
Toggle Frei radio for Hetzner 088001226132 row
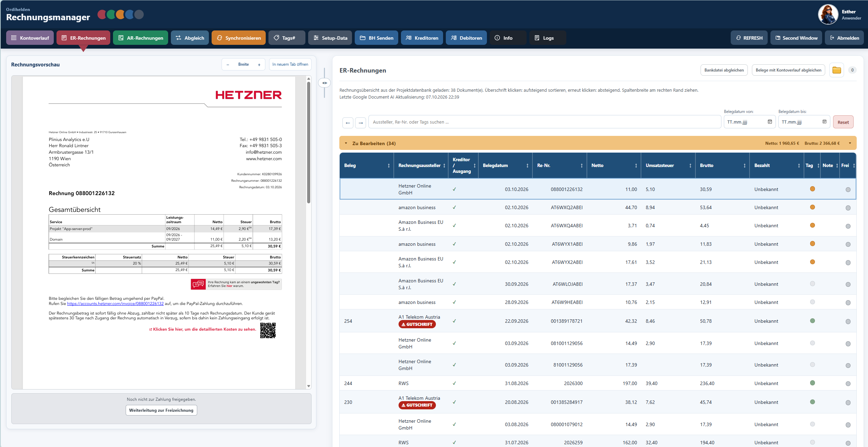[848, 190]
